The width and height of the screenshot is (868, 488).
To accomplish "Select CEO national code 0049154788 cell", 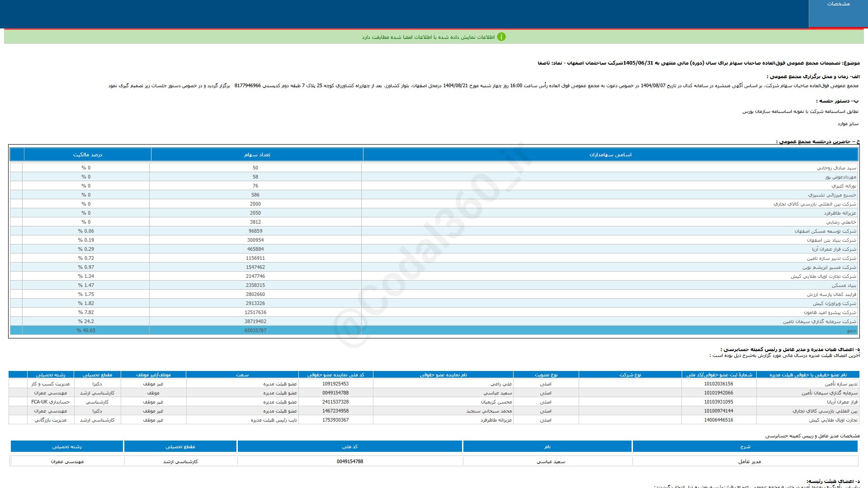I will coord(349,461).
